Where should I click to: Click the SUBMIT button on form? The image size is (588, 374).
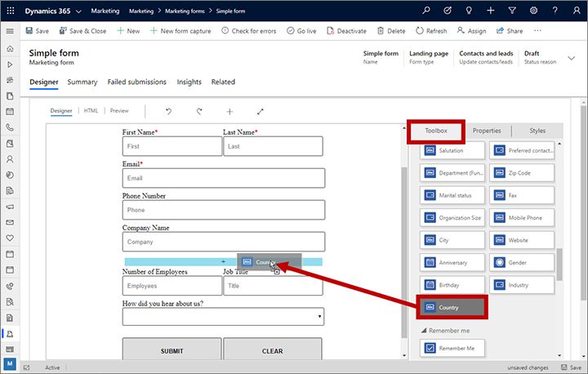[171, 351]
